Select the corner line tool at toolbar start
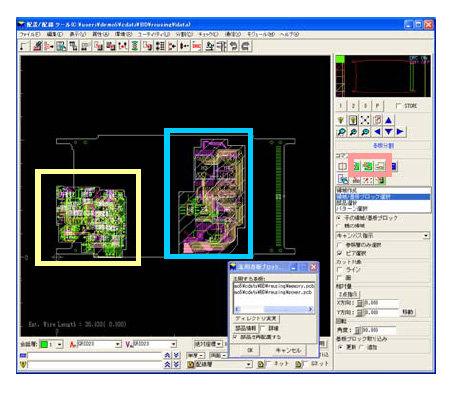This screenshot has height=395, width=455. (24, 46)
